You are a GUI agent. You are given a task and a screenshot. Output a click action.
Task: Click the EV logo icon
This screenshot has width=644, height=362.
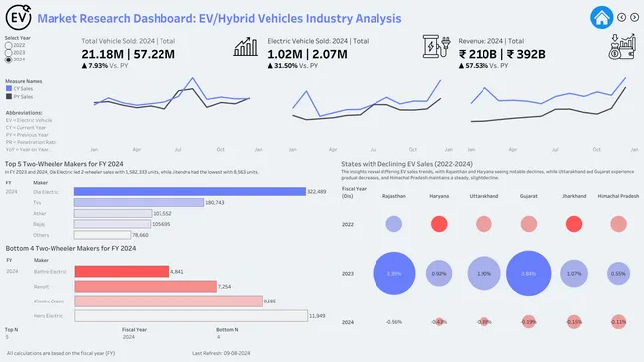coord(18,17)
